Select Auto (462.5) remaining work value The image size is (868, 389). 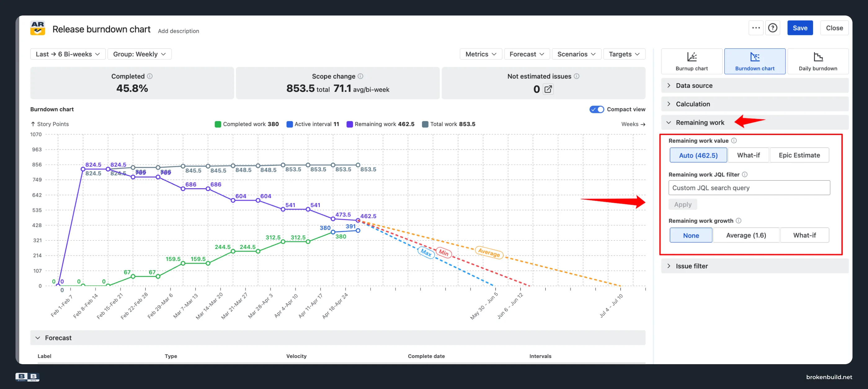click(x=698, y=155)
